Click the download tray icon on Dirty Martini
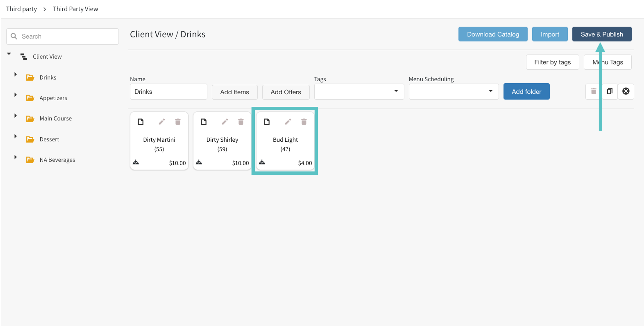Image resolution: width=644 pixels, height=327 pixels. 136,163
